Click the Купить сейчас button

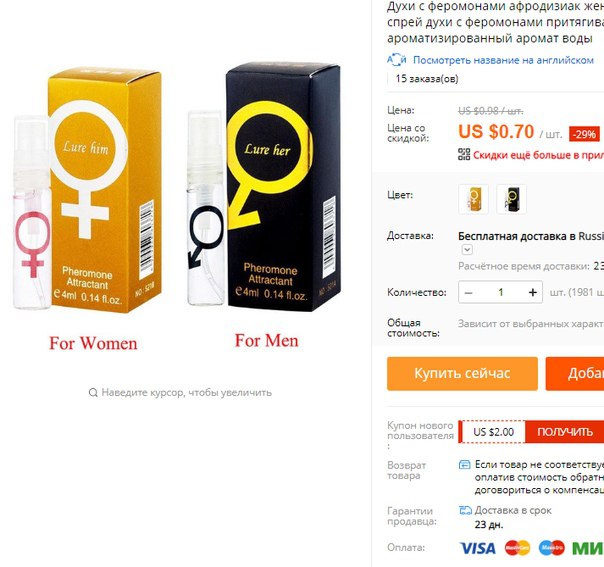click(462, 374)
